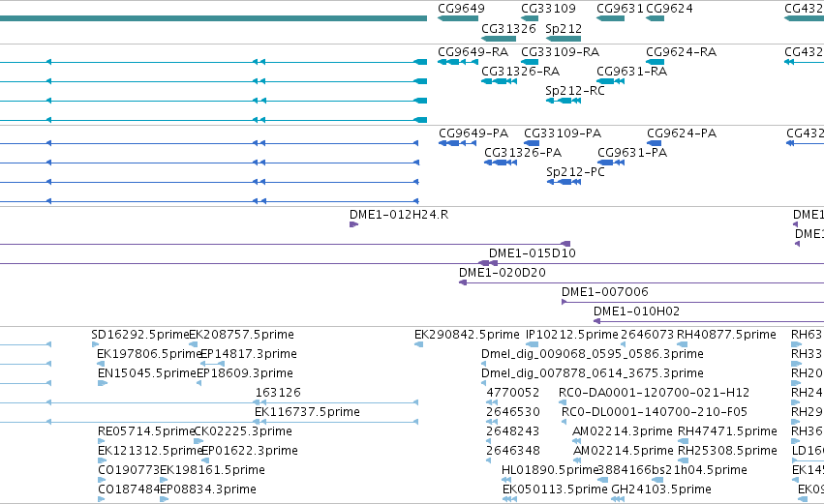Open EST label EK290842.5prime
The height and width of the screenshot is (504, 824).
click(467, 335)
